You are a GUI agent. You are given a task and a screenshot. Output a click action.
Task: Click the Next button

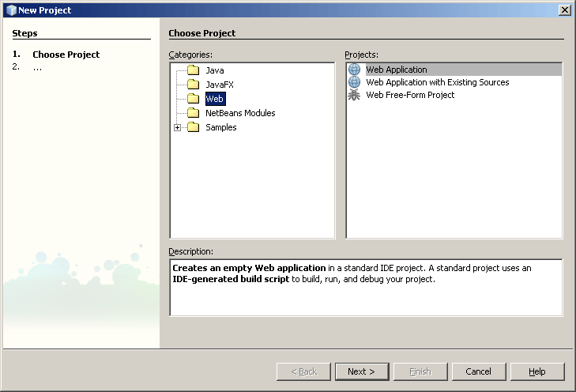click(362, 371)
